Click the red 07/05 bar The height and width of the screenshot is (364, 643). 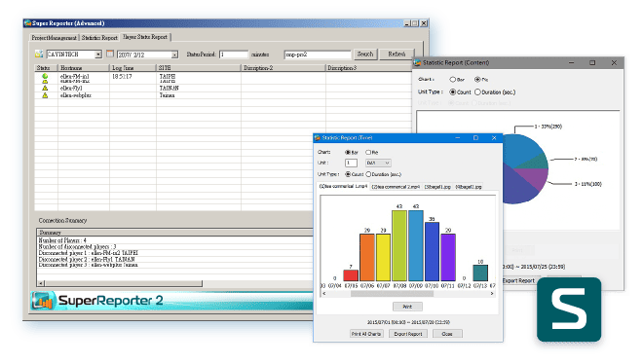pyautogui.click(x=351, y=275)
